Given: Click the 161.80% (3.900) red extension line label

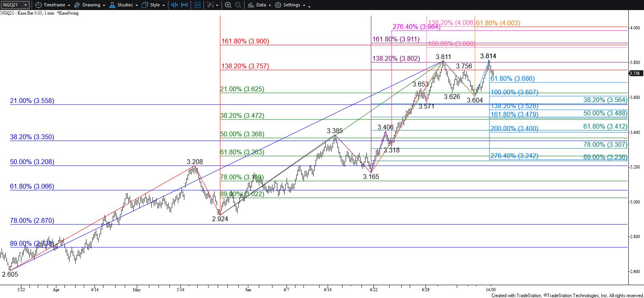Looking at the screenshot, I should click(x=245, y=41).
